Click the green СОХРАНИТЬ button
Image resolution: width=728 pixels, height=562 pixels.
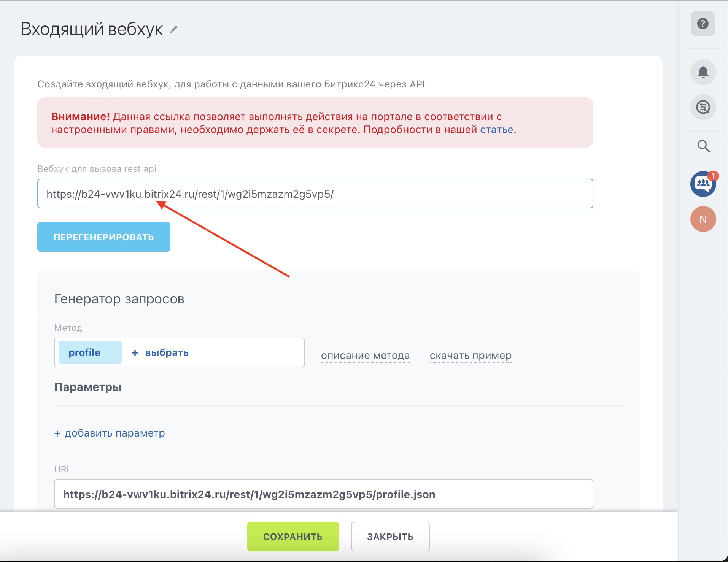point(293,537)
